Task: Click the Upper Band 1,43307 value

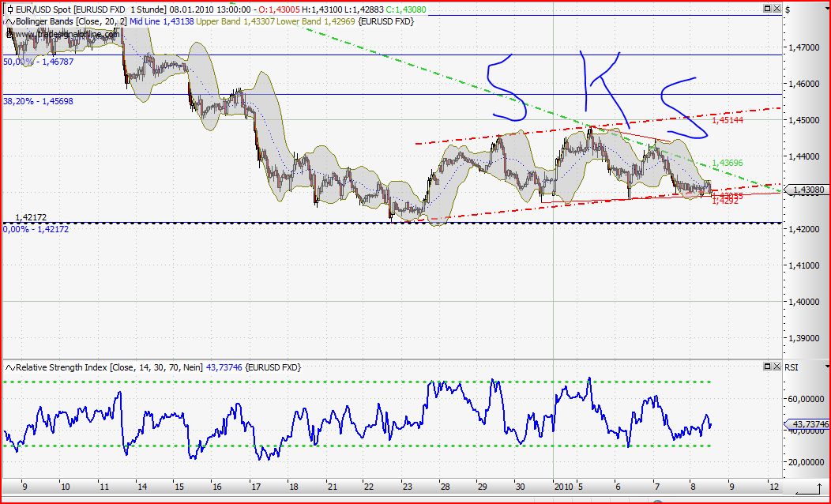Action: pos(235,22)
